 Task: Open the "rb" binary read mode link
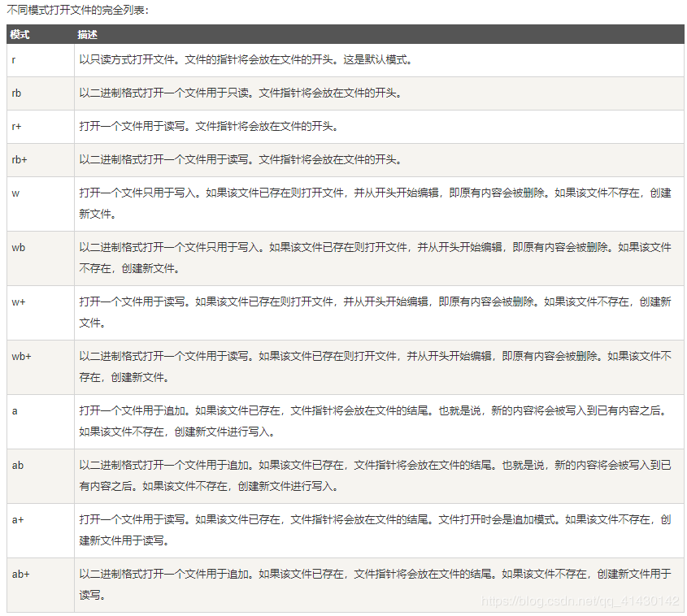tap(16, 93)
